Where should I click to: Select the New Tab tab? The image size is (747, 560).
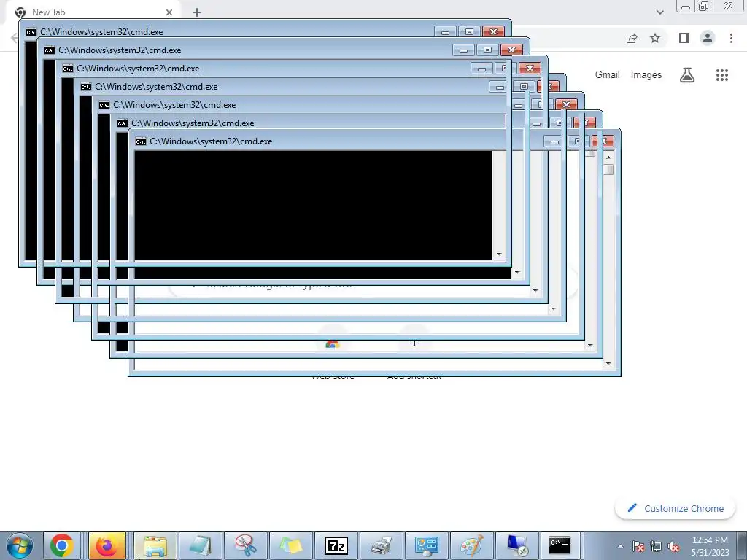click(x=93, y=12)
